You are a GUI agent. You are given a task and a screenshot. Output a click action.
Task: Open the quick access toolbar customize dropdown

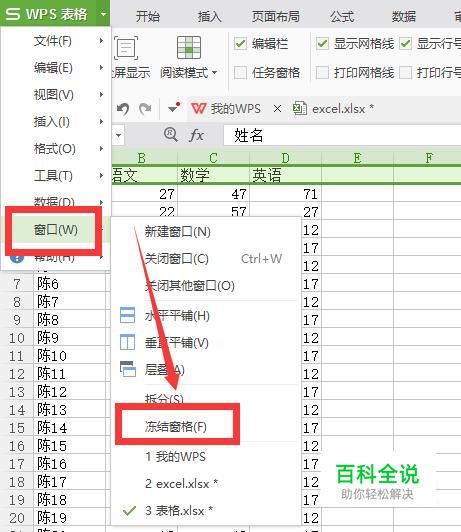[174, 108]
